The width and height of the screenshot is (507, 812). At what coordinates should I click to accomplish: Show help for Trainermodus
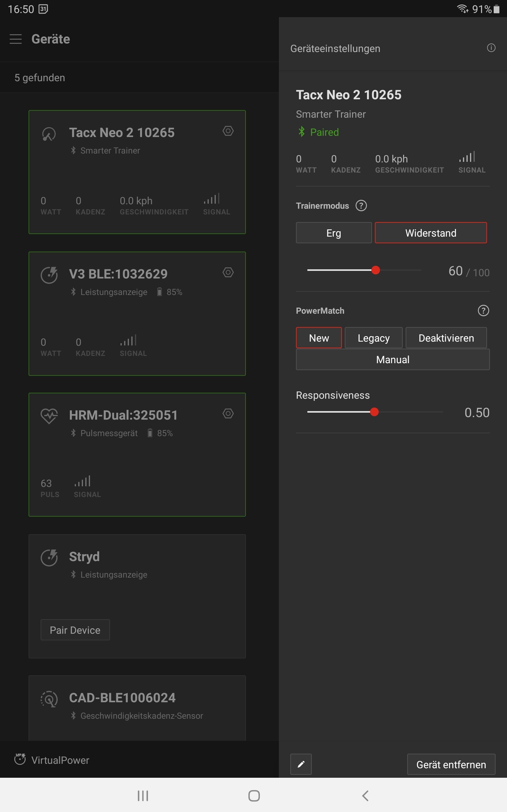(x=361, y=205)
